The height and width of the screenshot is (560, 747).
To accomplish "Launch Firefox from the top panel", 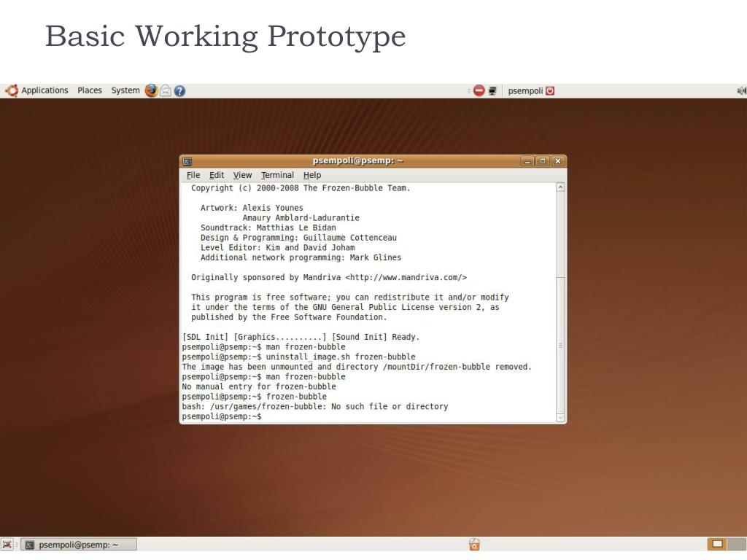I will click(x=152, y=90).
